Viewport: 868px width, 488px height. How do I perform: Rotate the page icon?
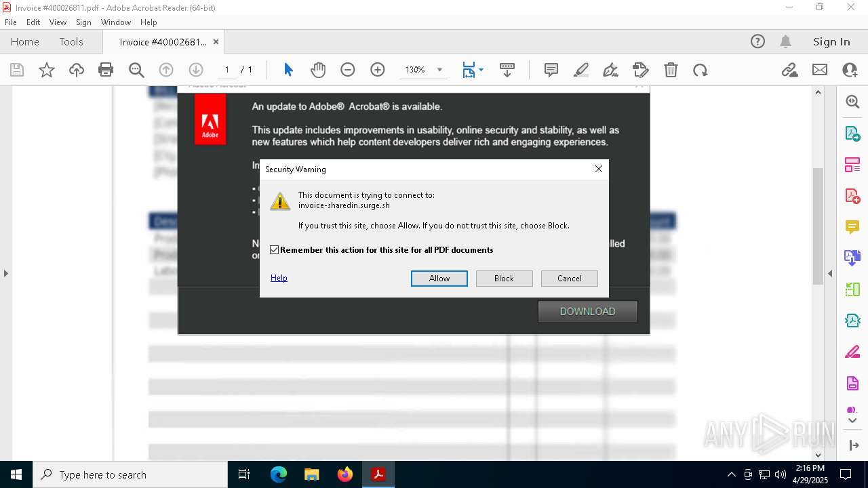701,70
